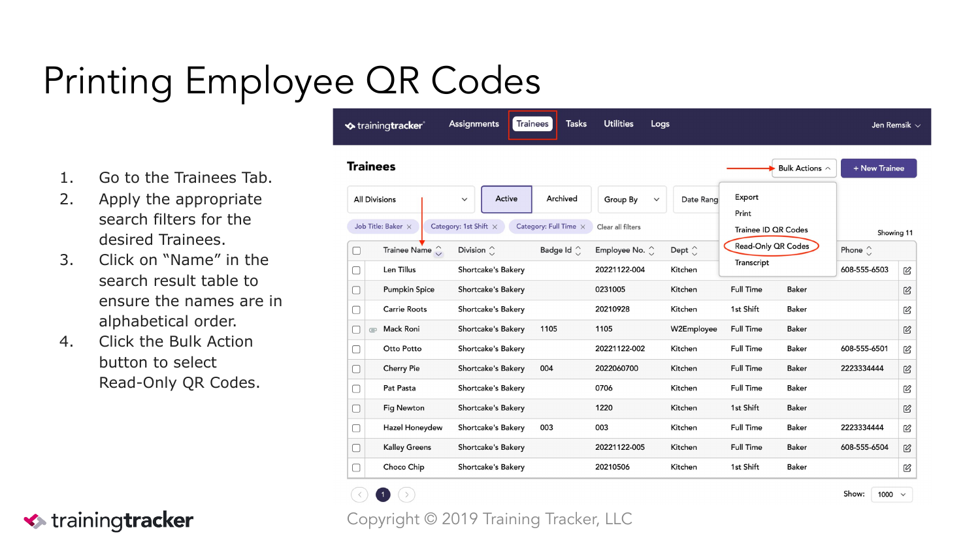Click phone number 608-555-6501
The image size is (980, 551).
pyautogui.click(x=864, y=349)
